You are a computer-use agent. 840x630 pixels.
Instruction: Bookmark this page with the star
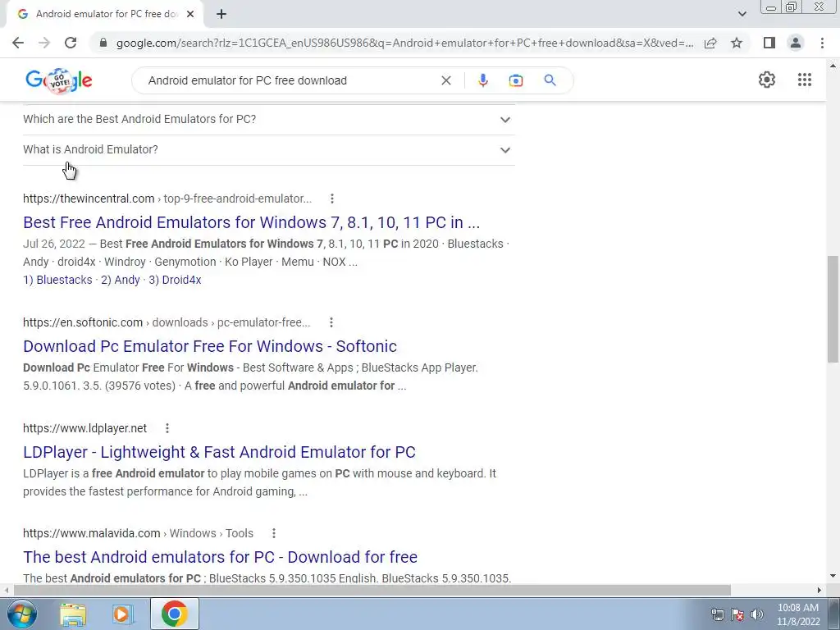[x=737, y=43]
